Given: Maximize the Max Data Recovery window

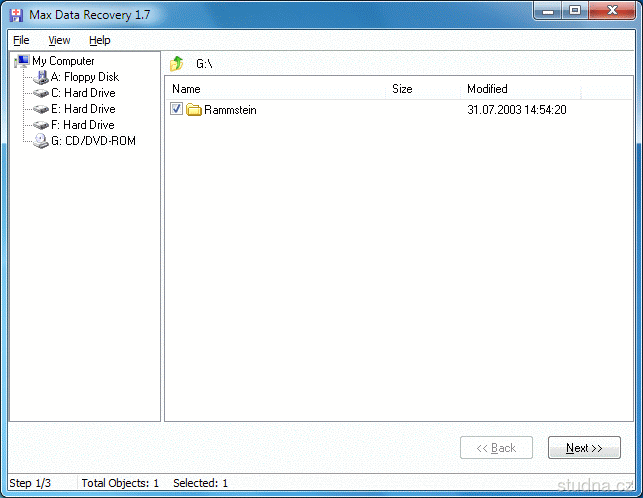Looking at the screenshot, I should (x=575, y=11).
